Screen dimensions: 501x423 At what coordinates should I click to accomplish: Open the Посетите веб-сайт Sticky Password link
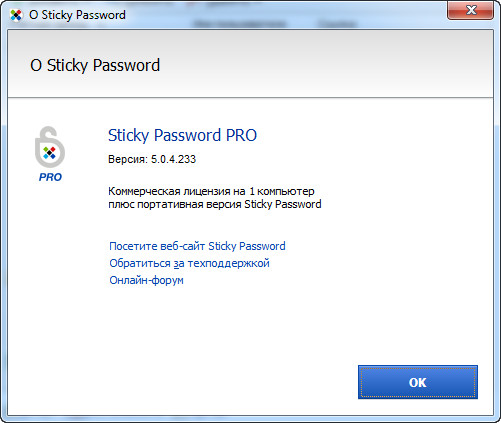click(197, 246)
